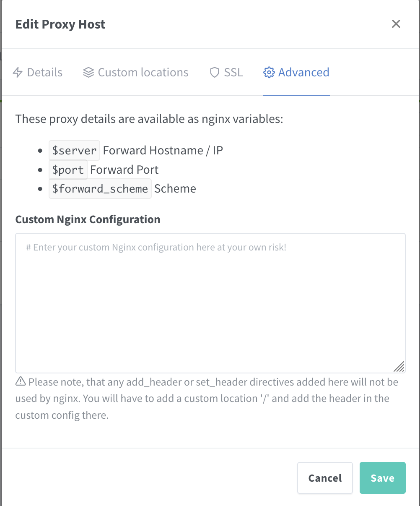Save the proxy host changes
The height and width of the screenshot is (506, 420).
tap(382, 478)
